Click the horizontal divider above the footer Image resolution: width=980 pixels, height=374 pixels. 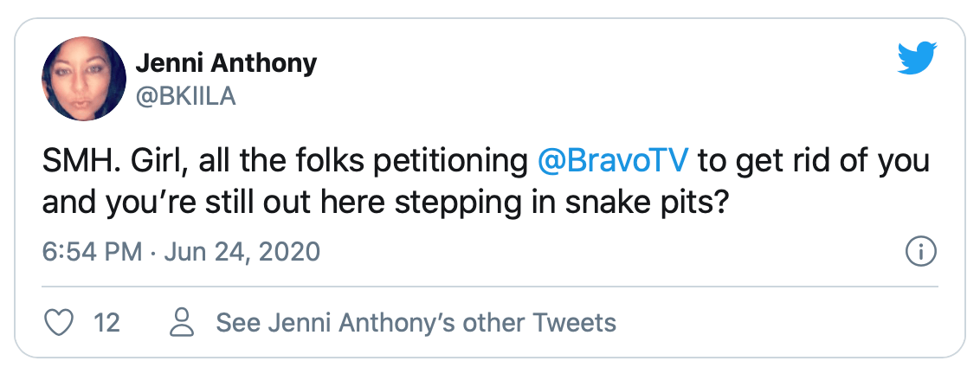(x=490, y=286)
